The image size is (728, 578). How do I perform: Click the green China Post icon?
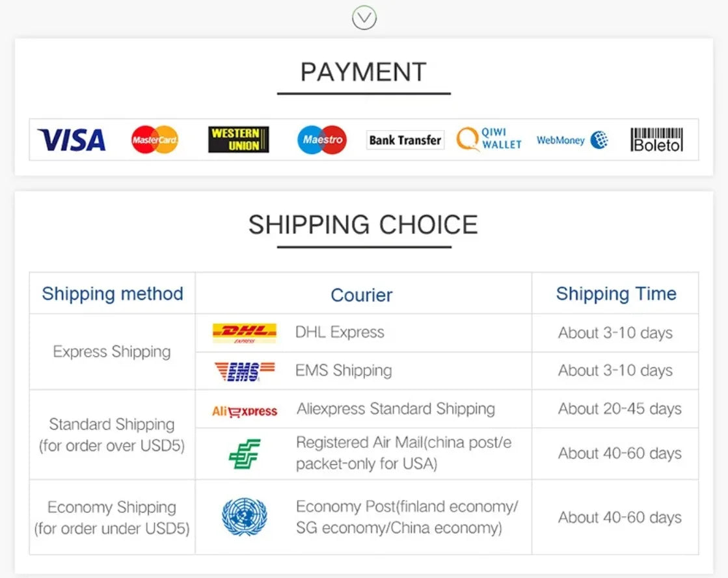click(244, 453)
